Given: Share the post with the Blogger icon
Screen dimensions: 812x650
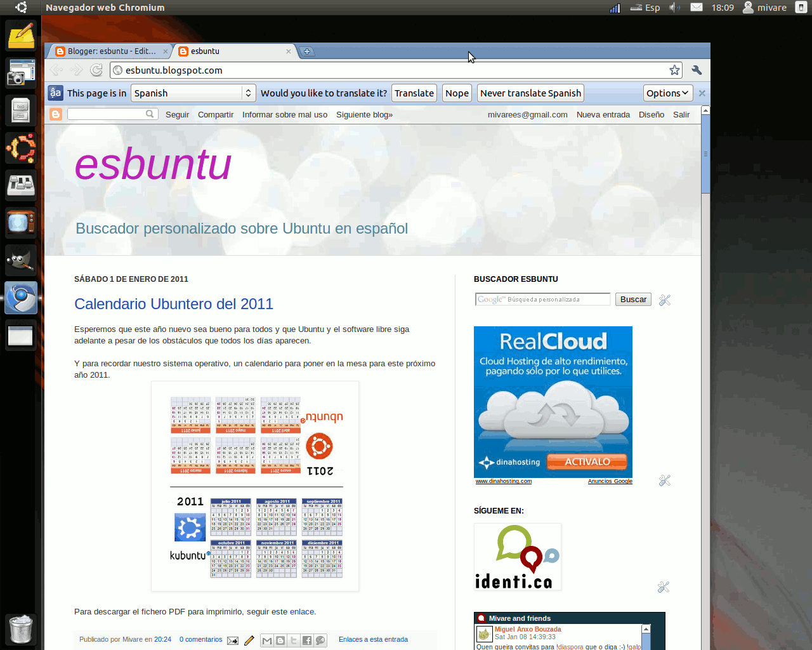Looking at the screenshot, I should [280, 640].
